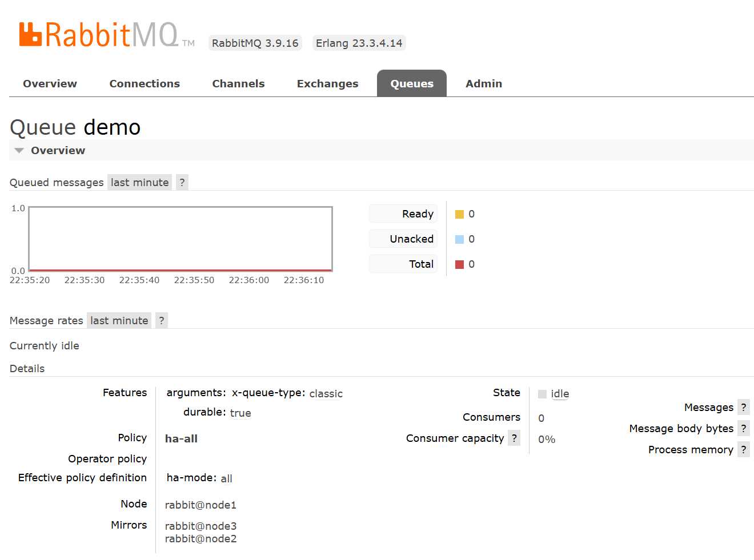Open help for Queued messages
Screen dimensions: 754x560
pos(182,183)
